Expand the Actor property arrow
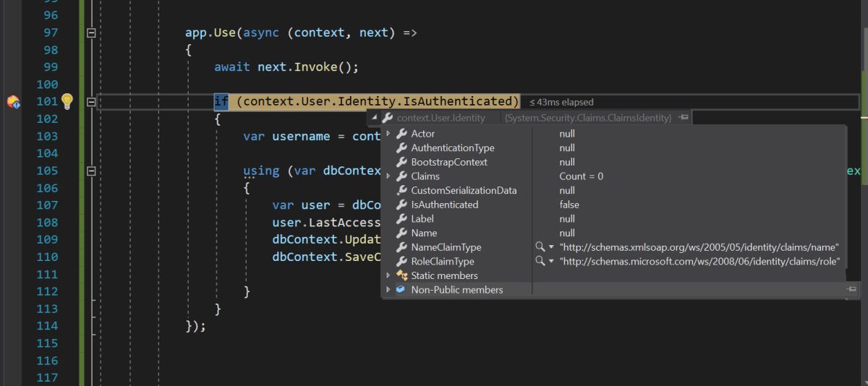 coord(388,134)
